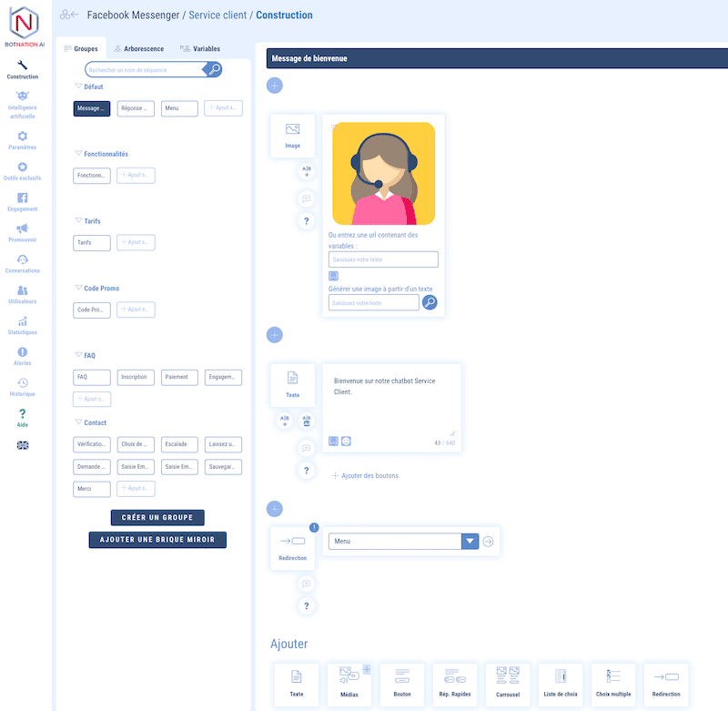Open the Intelligence artificielle section
Viewport: 728px width, 711px height.
[x=22, y=103]
